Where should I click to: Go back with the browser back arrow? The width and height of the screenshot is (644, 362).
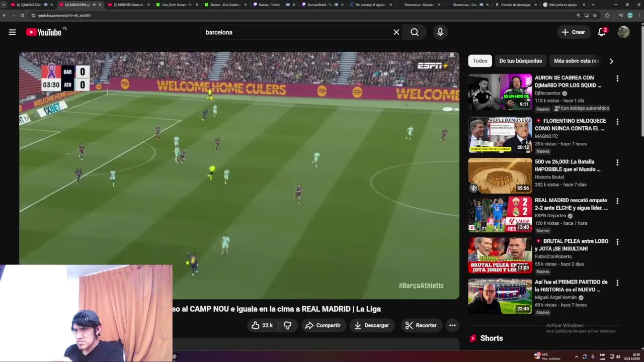tap(5, 16)
